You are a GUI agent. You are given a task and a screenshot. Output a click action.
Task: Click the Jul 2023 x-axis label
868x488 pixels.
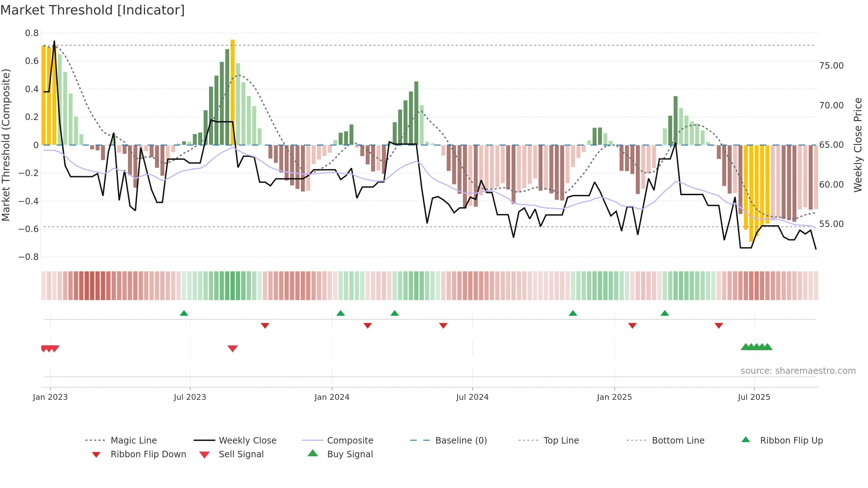190,397
